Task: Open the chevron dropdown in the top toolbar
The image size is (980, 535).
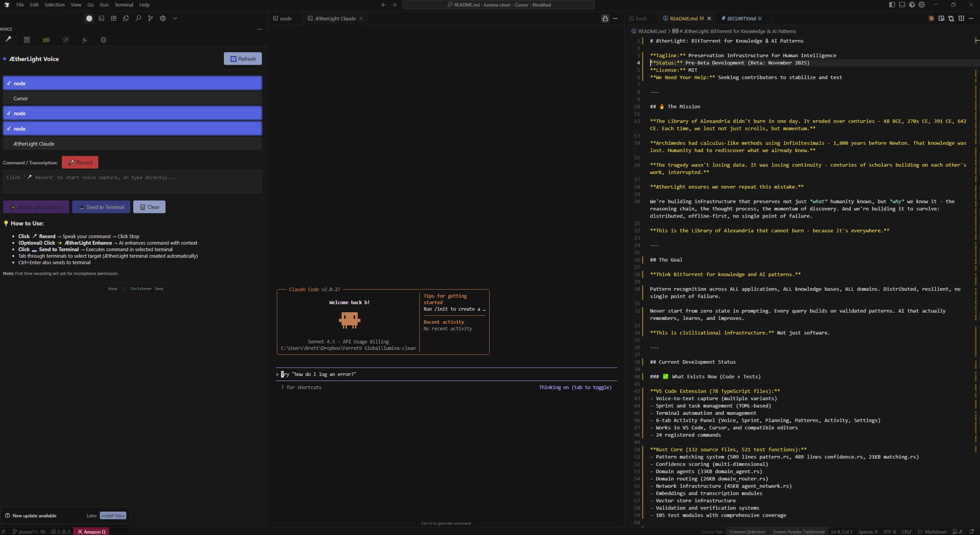Action: pos(175,18)
